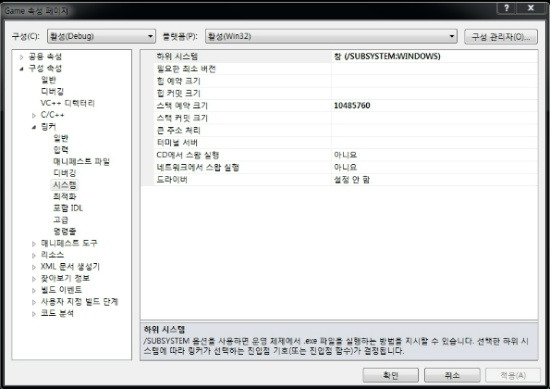Select the C/C++ tree item label
Image resolution: width=550 pixels, height=389 pixels.
click(x=52, y=115)
